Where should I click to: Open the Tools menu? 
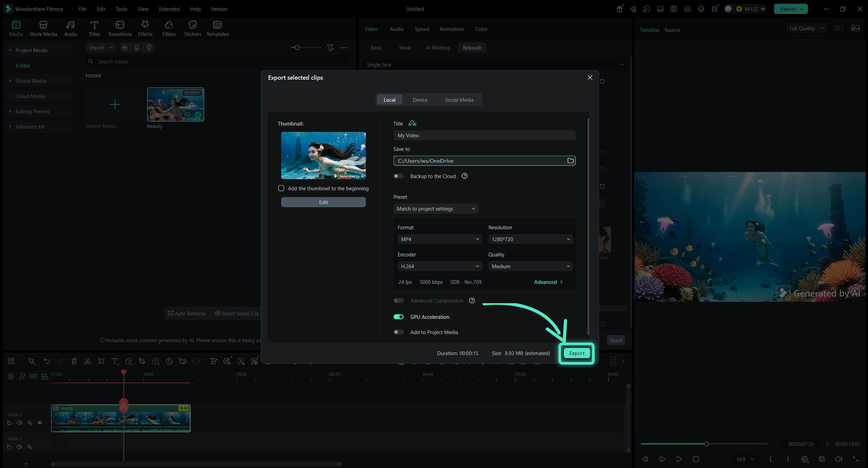point(121,9)
